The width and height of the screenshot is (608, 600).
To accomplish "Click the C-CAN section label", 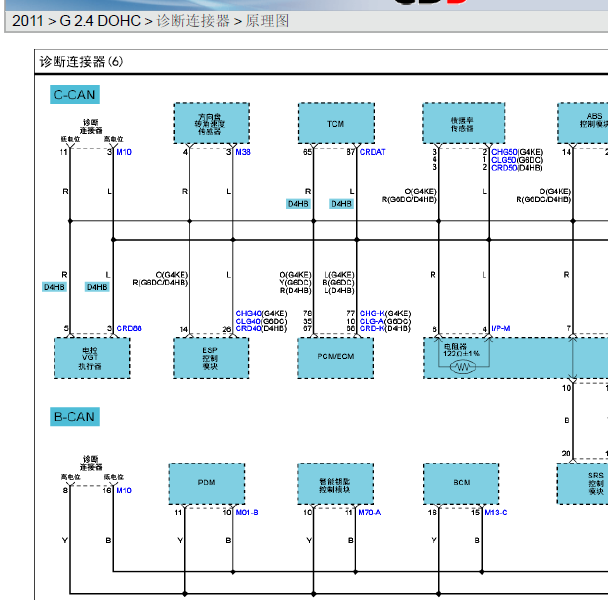I will pyautogui.click(x=75, y=95).
